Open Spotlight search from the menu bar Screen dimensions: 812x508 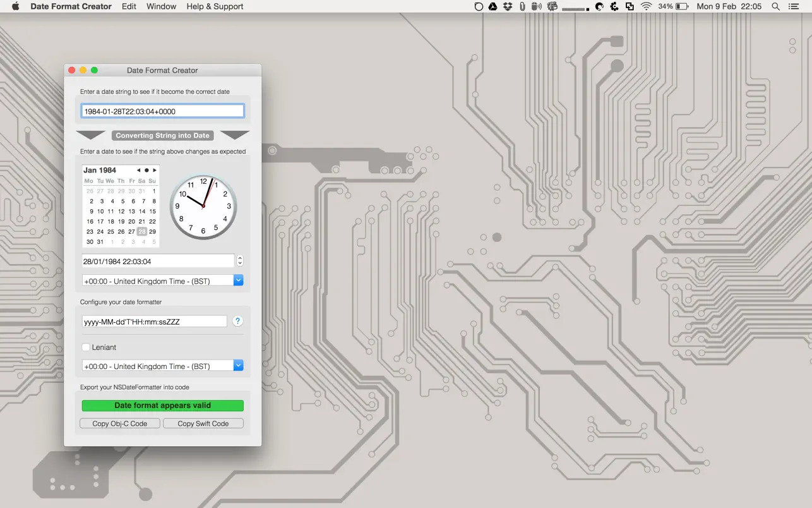[x=775, y=6]
